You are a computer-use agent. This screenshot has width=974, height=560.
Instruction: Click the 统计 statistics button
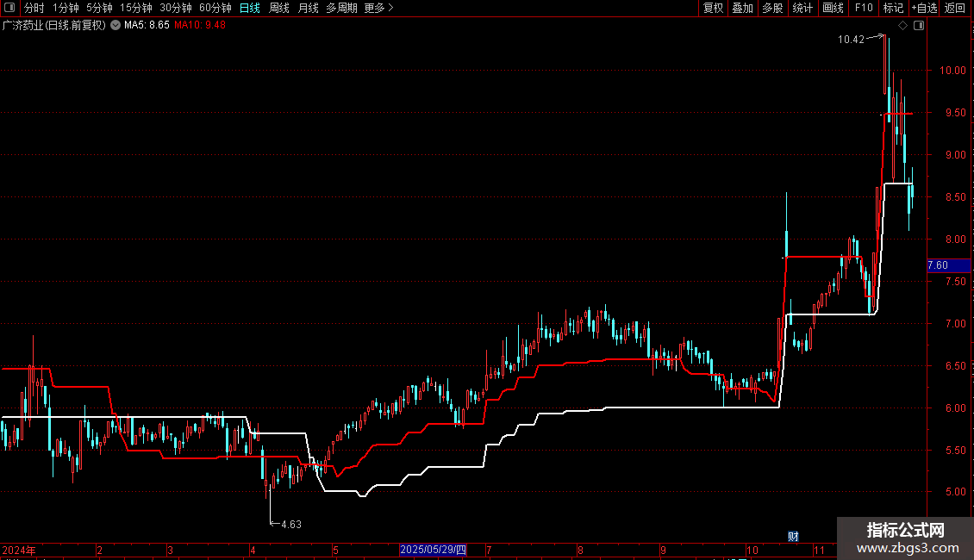[802, 8]
